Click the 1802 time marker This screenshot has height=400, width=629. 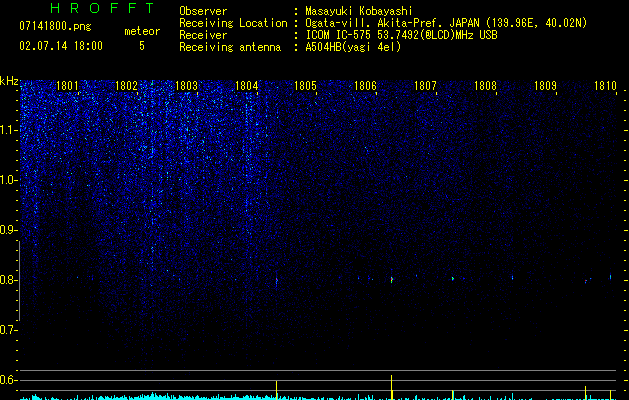pos(126,86)
